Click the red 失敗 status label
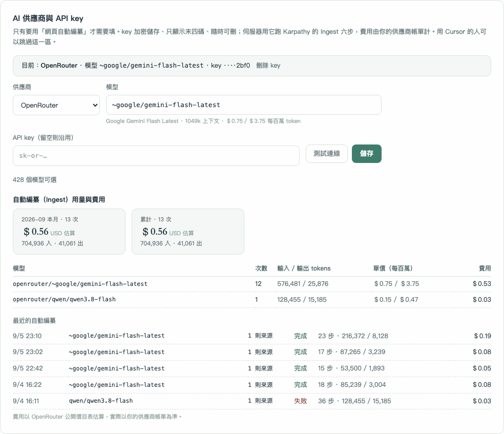 click(x=301, y=401)
